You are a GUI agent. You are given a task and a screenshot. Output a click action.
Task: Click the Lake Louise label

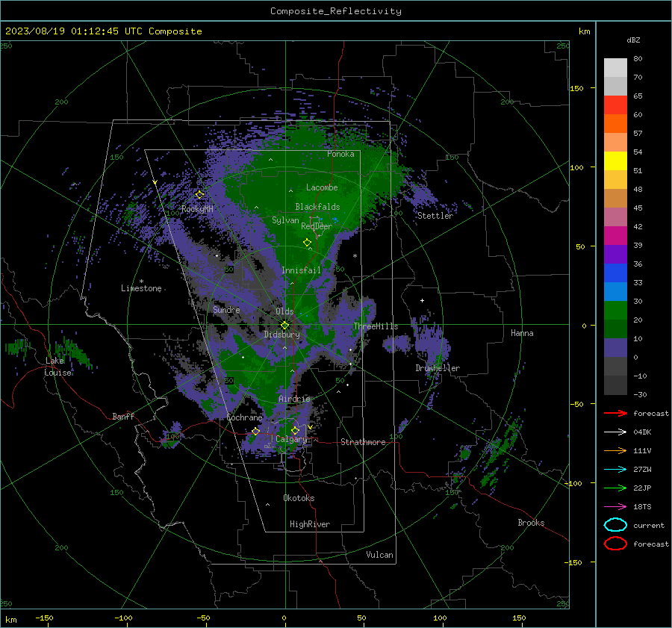coord(57,367)
